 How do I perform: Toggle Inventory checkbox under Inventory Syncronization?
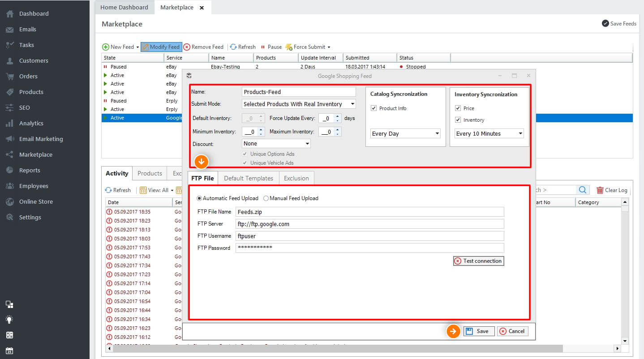click(458, 120)
